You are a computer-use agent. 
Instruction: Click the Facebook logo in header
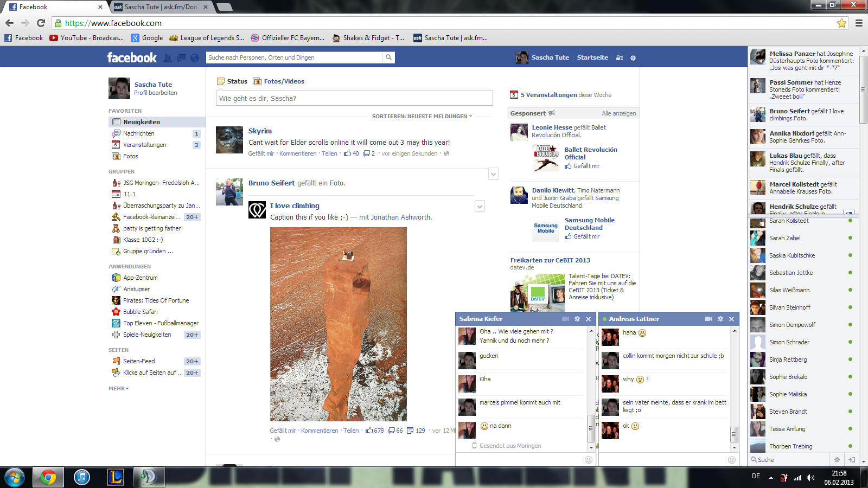pyautogui.click(x=132, y=57)
